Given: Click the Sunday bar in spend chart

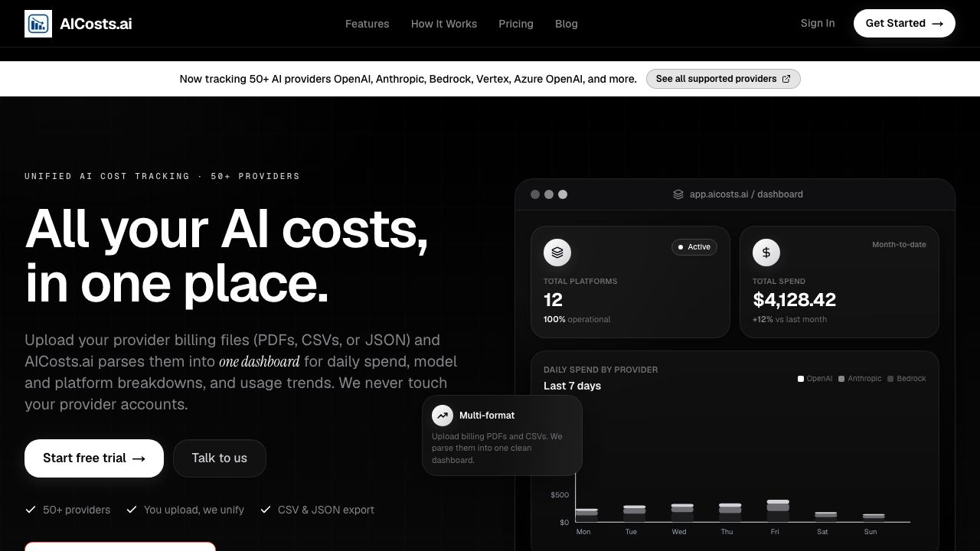Looking at the screenshot, I should click(874, 518).
